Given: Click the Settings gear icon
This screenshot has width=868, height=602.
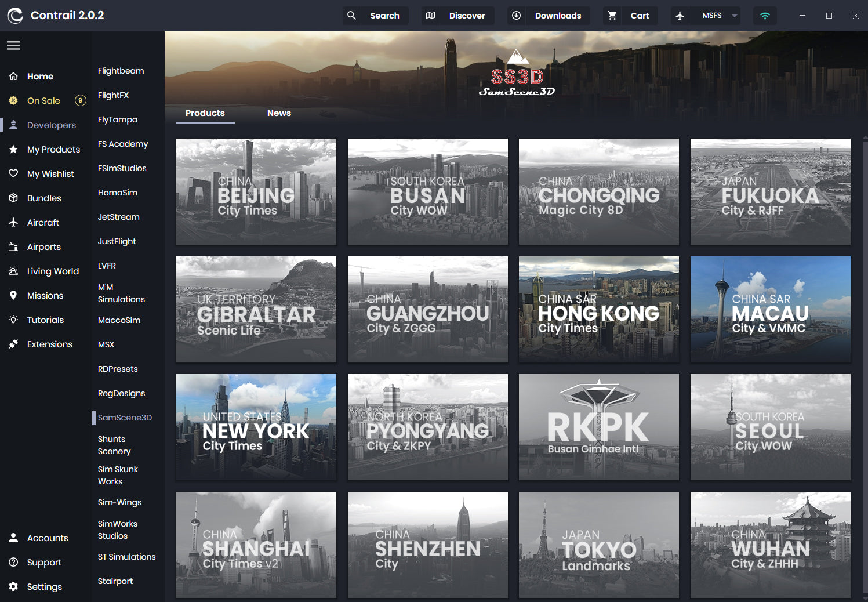Looking at the screenshot, I should [x=13, y=587].
